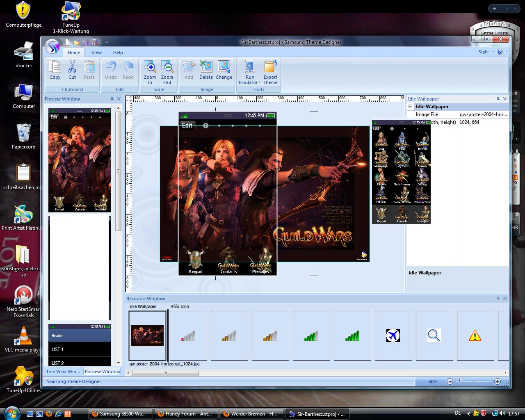Click the Save quick access icon
The image size is (525, 420).
coord(86,42)
